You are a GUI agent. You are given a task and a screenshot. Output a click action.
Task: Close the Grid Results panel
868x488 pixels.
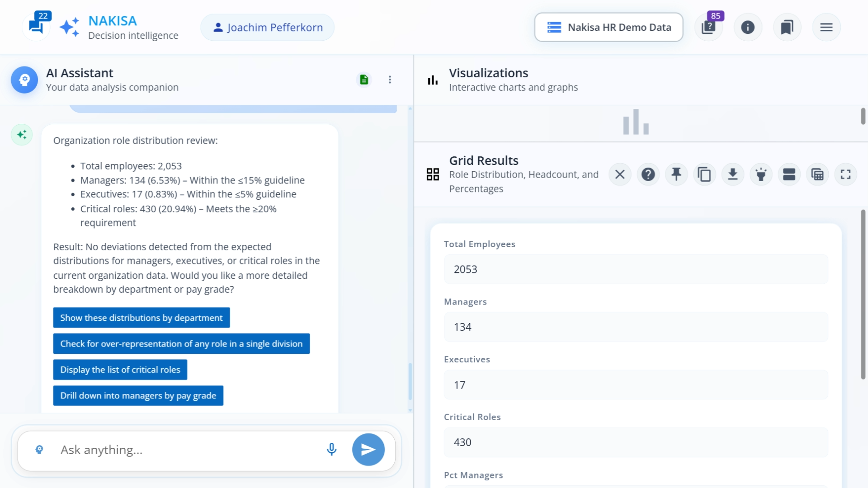pos(620,174)
